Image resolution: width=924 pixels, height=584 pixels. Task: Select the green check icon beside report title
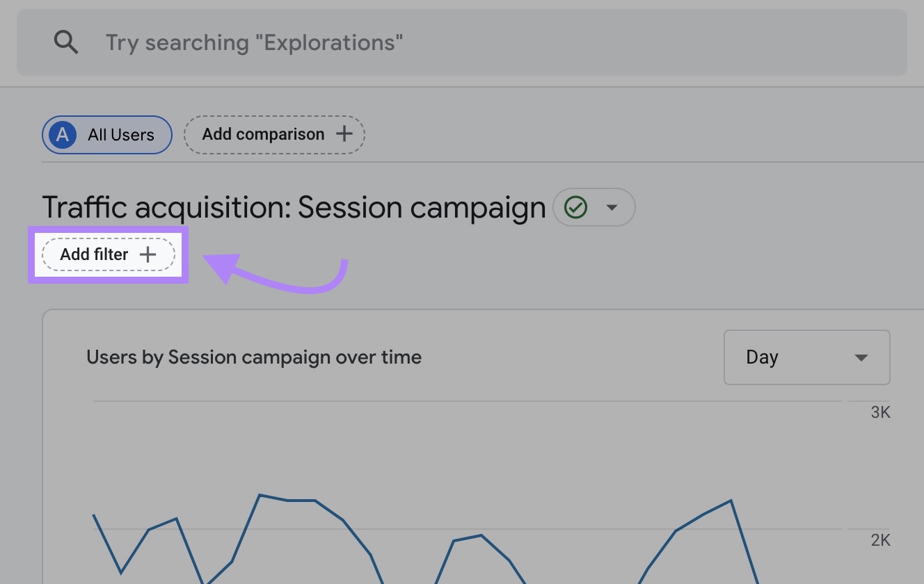click(x=575, y=206)
